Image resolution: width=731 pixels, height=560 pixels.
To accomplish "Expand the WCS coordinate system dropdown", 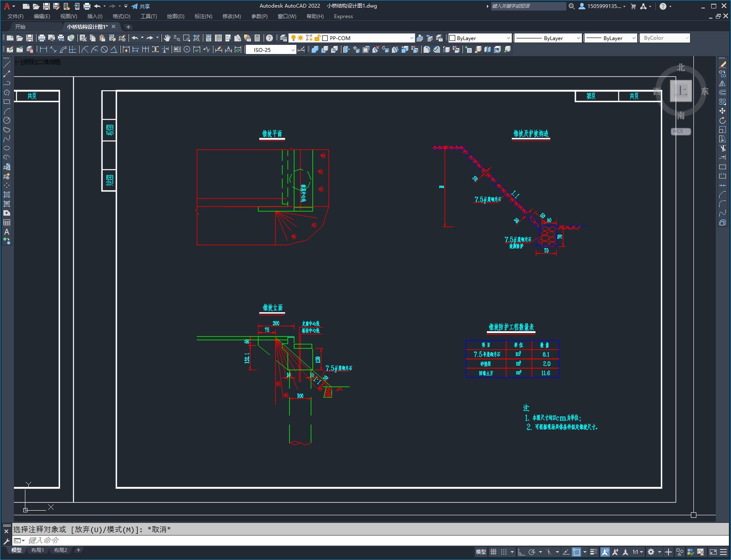I will tap(681, 131).
